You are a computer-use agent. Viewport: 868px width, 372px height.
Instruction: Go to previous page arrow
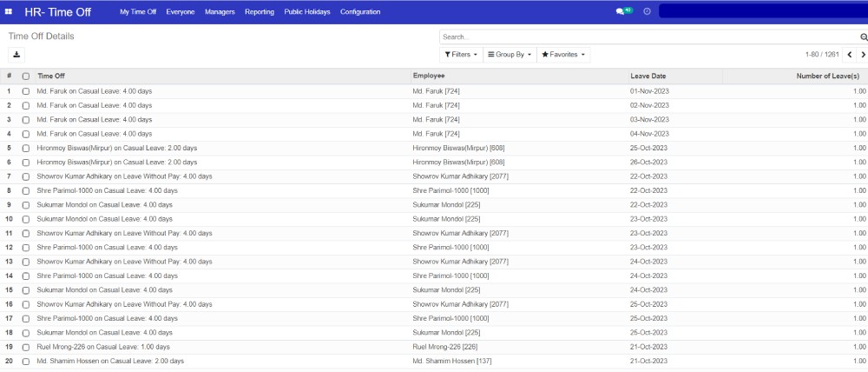coord(850,55)
